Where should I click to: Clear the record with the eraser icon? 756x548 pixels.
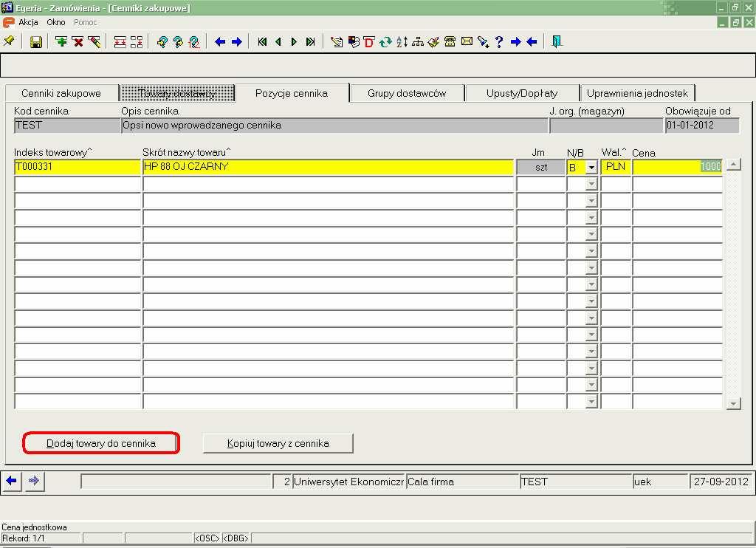click(x=94, y=42)
